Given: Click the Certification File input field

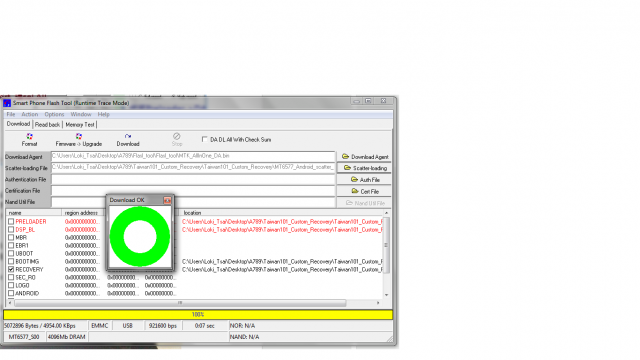Looking at the screenshot, I should click(193, 190).
